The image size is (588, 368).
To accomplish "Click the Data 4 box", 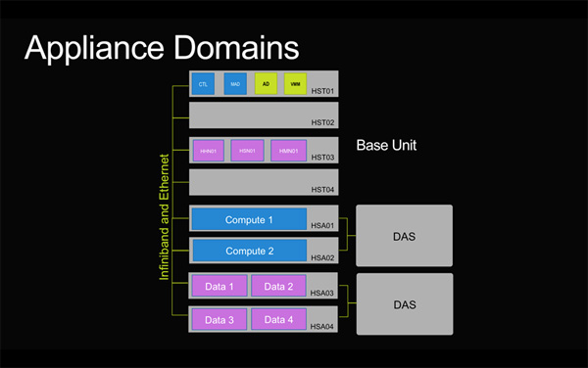I will coord(278,319).
